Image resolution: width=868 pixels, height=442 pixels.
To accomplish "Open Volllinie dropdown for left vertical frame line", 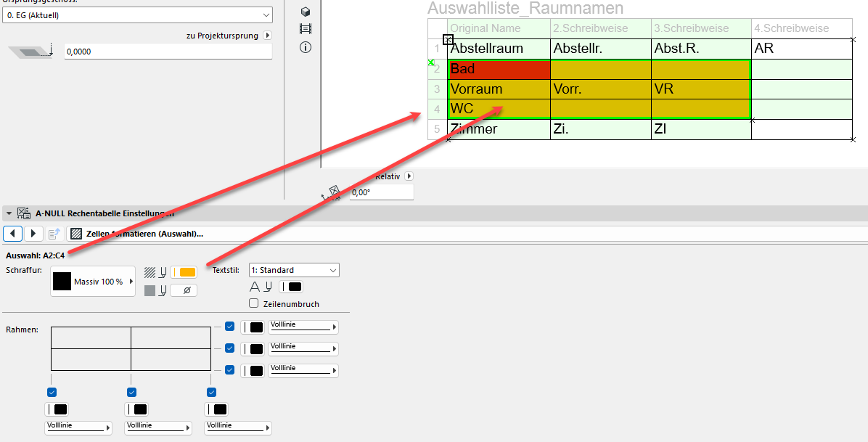I will (x=78, y=427).
